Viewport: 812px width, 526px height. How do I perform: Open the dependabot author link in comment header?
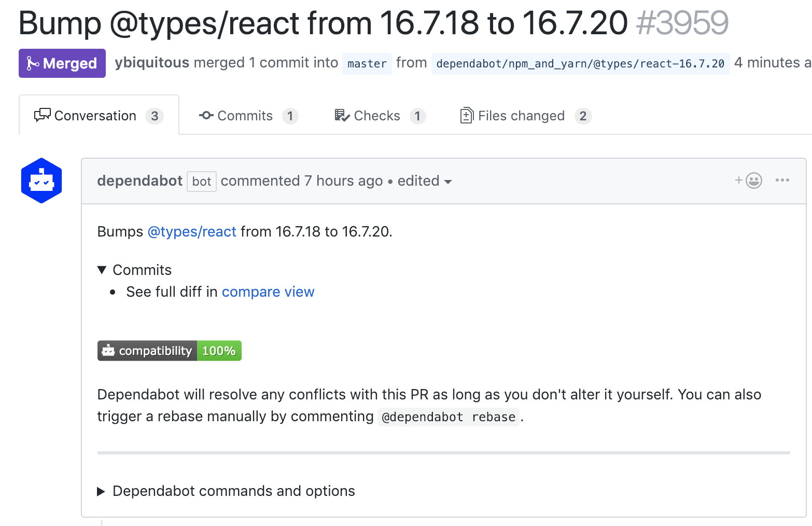click(139, 181)
